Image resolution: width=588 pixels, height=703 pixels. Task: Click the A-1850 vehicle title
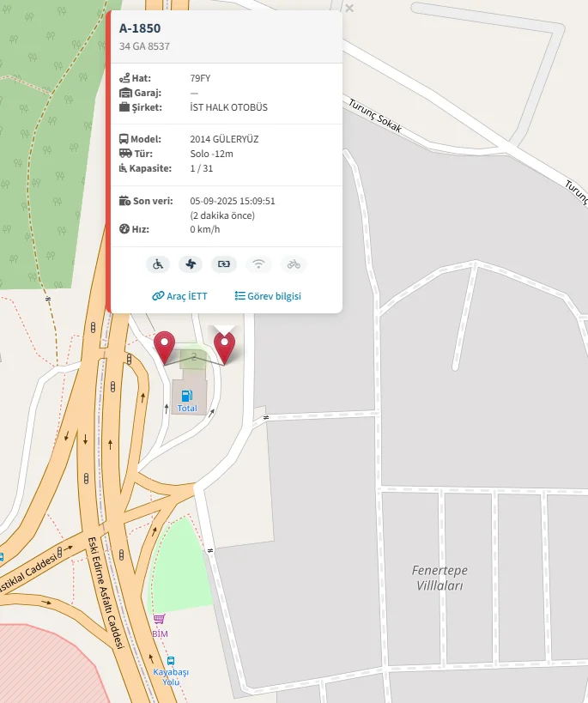click(x=140, y=28)
